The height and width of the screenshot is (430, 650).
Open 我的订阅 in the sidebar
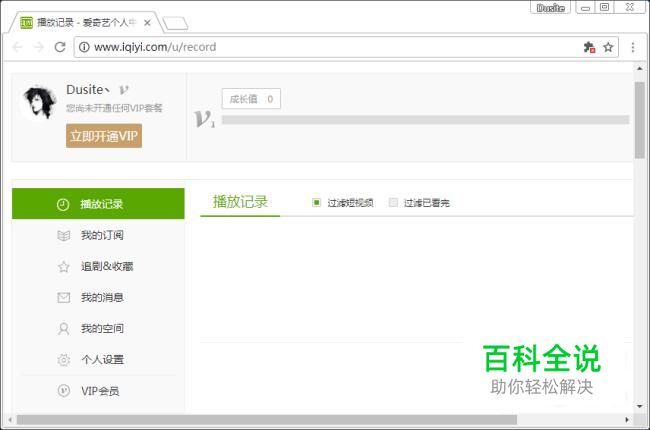point(98,235)
